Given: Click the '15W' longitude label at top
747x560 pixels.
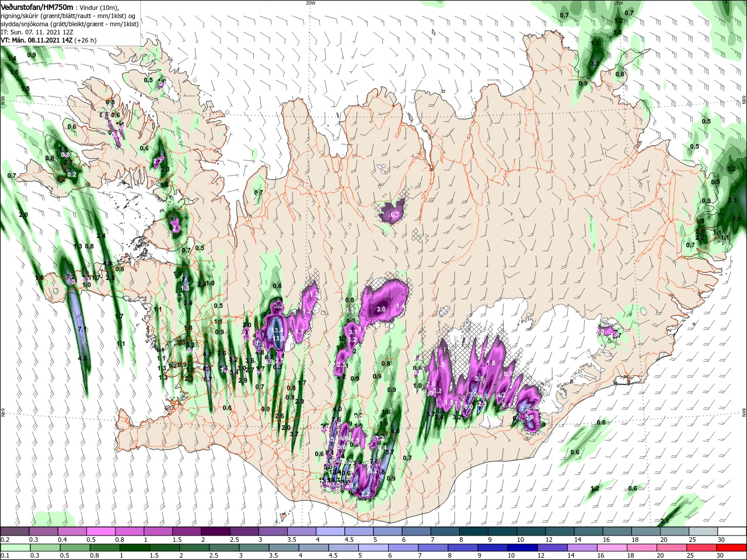Looking at the screenshot, I should [x=619, y=3].
